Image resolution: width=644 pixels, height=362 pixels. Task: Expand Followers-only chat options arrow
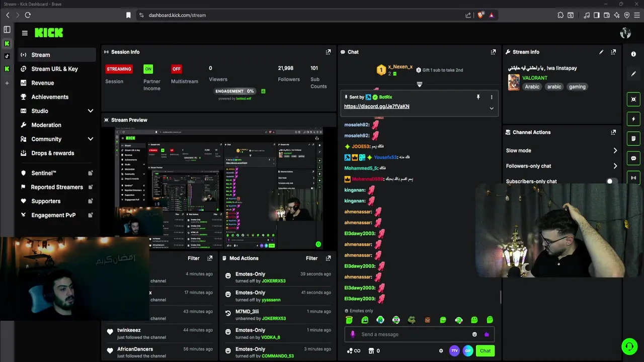click(615, 166)
